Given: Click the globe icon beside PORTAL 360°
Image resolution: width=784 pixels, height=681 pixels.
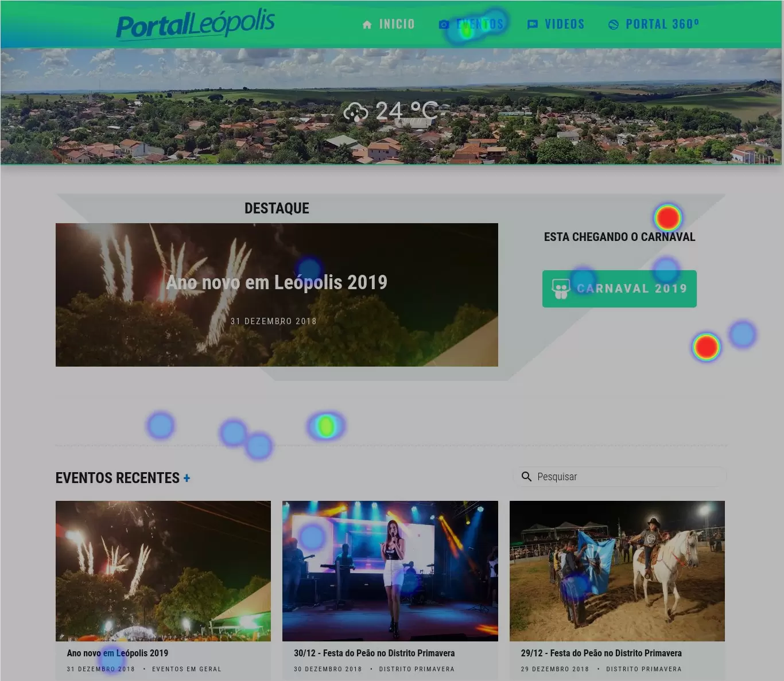Looking at the screenshot, I should (x=614, y=25).
